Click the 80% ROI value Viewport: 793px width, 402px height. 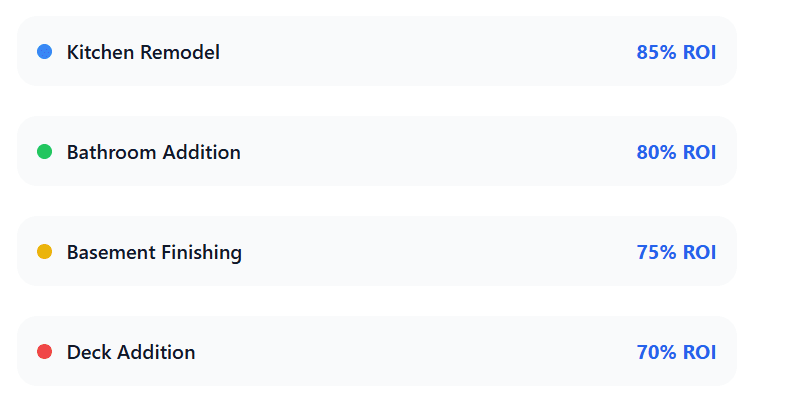(676, 152)
